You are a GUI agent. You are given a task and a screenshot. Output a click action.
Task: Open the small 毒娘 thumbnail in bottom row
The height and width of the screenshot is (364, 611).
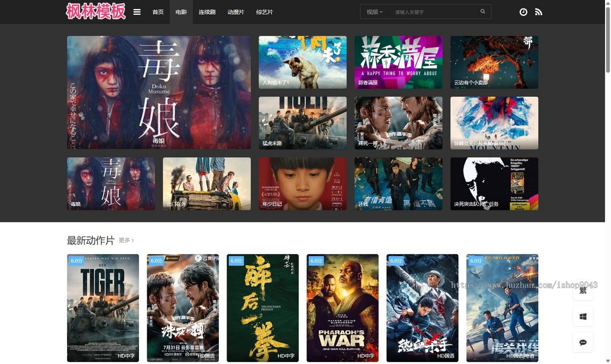pyautogui.click(x=111, y=184)
